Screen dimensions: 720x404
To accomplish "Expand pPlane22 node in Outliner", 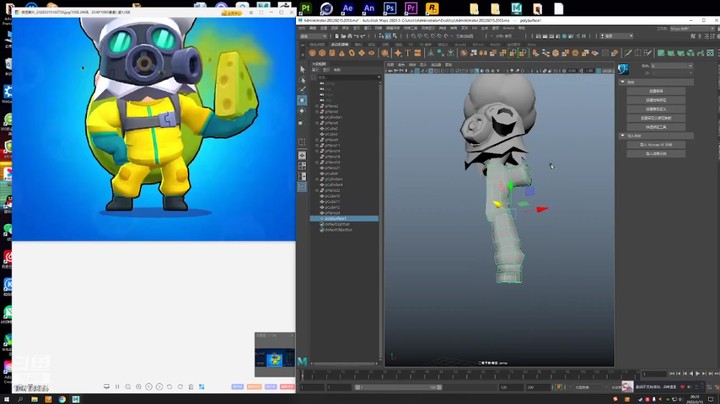I will (x=317, y=190).
